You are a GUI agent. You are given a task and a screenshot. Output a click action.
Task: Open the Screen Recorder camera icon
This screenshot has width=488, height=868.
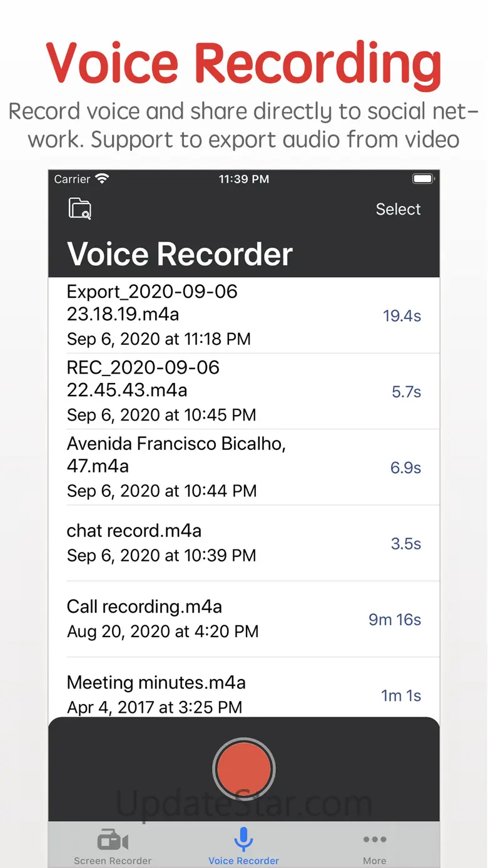tap(113, 840)
